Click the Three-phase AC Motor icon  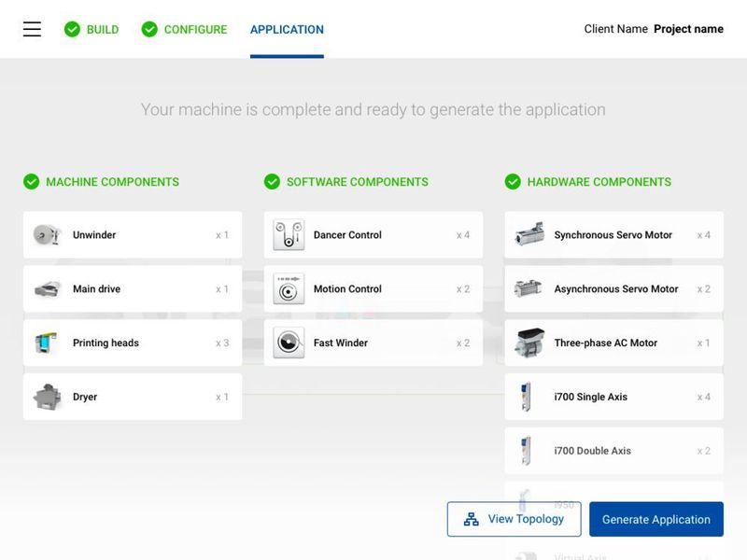point(529,343)
